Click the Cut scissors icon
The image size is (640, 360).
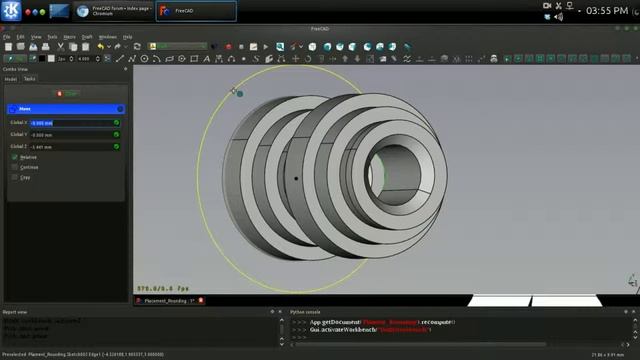coord(60,47)
